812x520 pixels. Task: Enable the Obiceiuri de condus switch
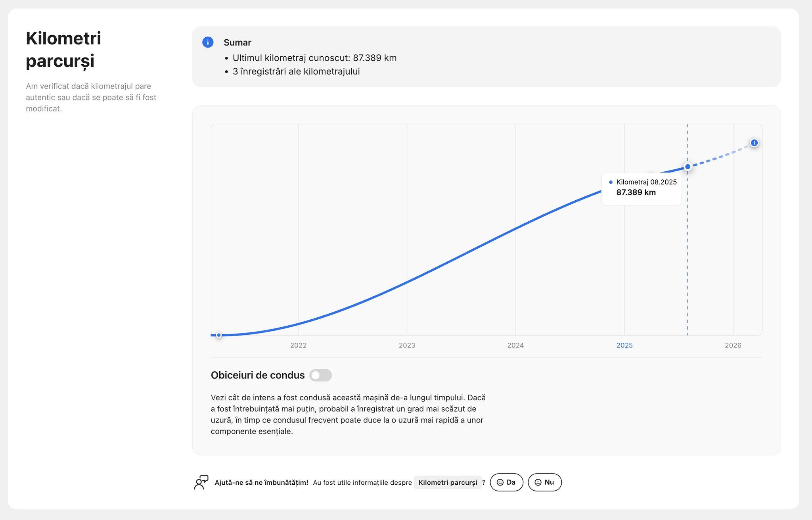(x=320, y=375)
